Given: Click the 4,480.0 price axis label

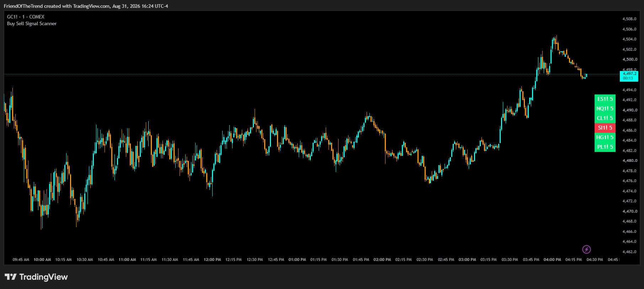Looking at the screenshot, I should click(629, 160).
